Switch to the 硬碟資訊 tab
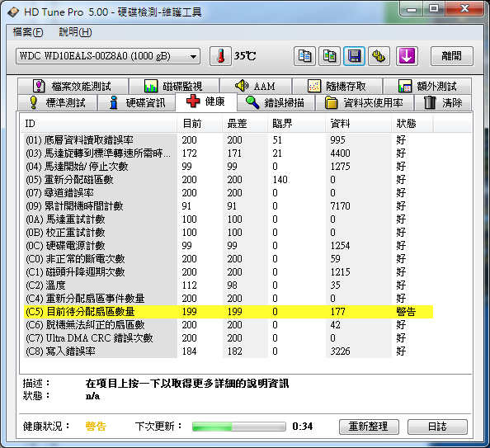Screen dimensions: 490x448 (137, 102)
